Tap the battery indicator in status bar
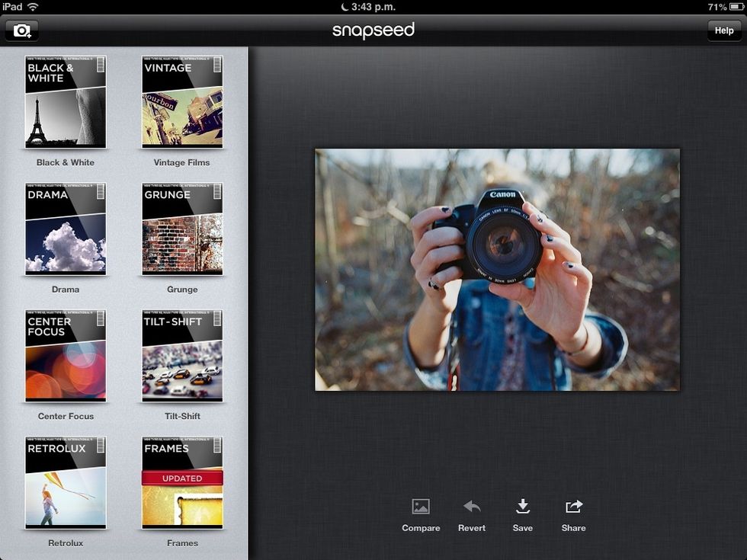This screenshot has width=747, height=560. pyautogui.click(x=736, y=7)
